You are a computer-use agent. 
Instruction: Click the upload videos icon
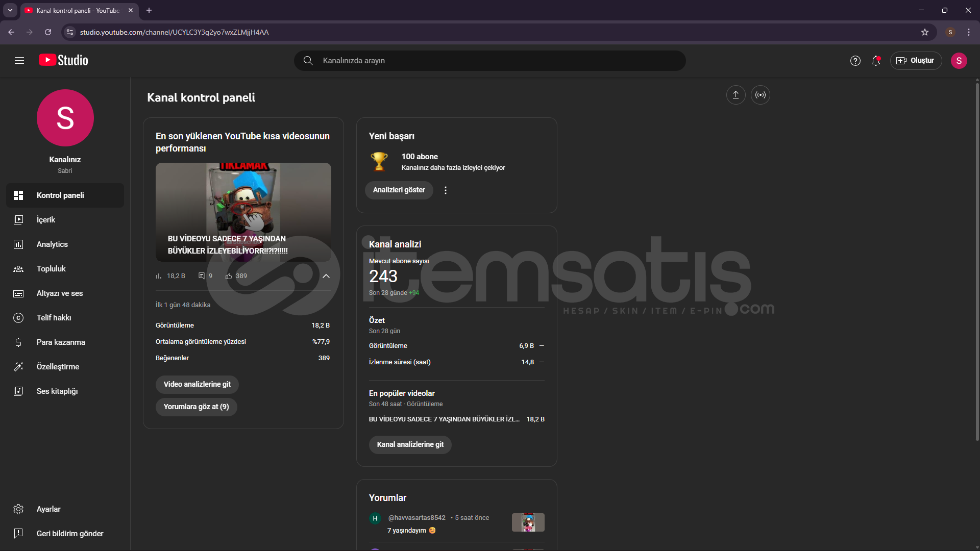point(736,95)
